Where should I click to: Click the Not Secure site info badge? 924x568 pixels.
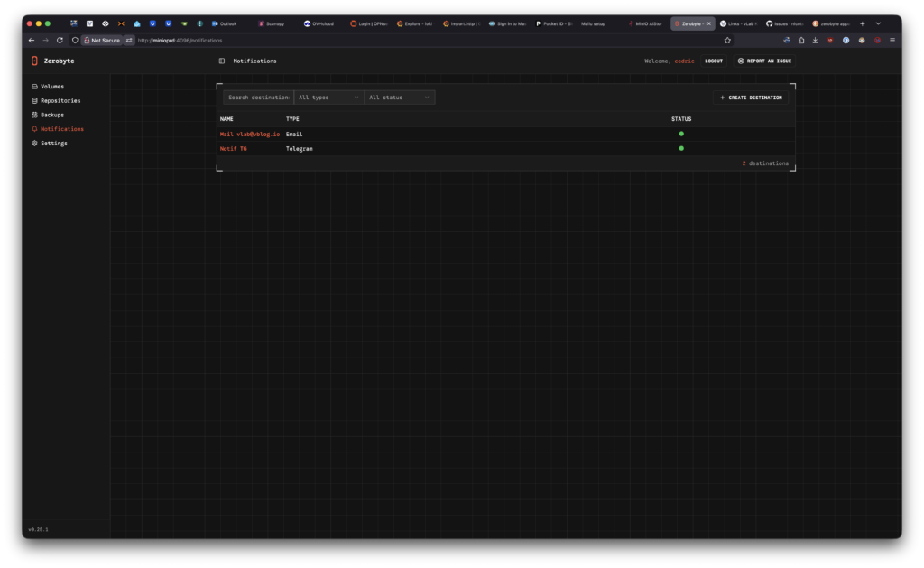tap(101, 40)
